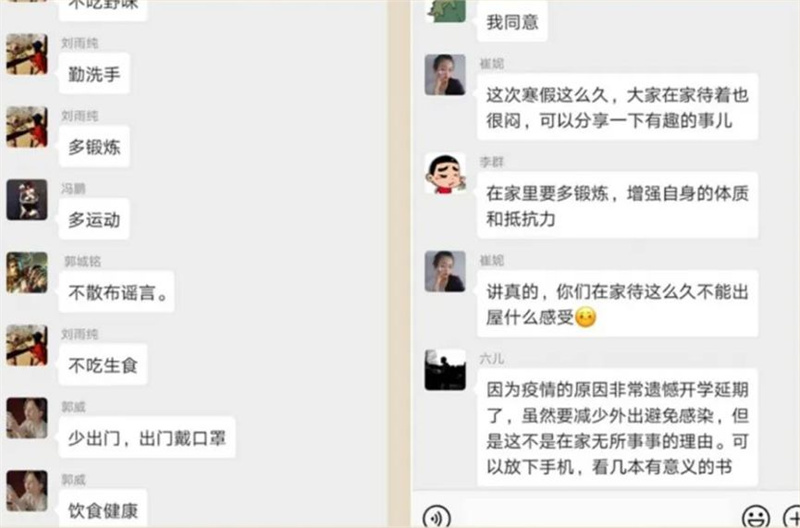800x528 pixels.
Task: Tap the voice input icon in message bar
Action: point(436,516)
